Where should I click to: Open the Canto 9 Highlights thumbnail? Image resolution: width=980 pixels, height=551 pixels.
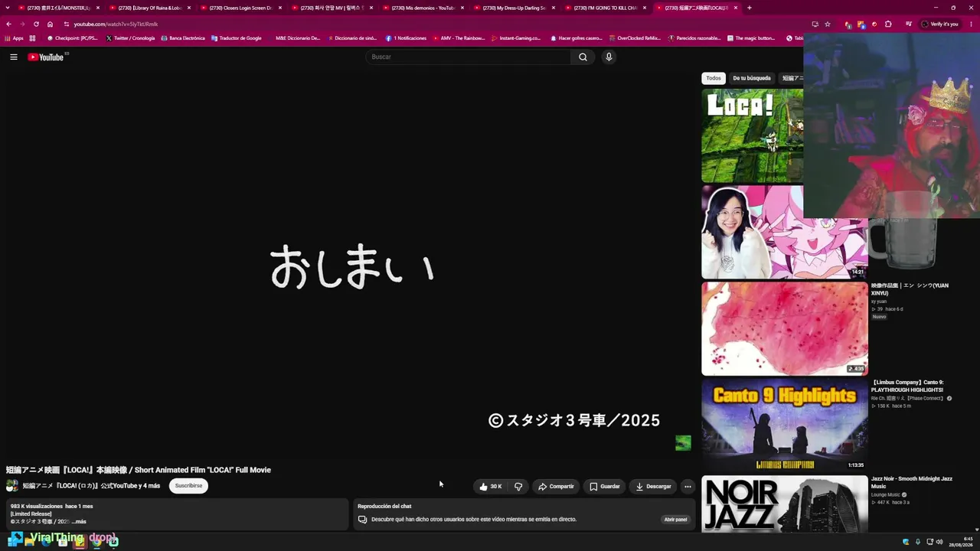pyautogui.click(x=785, y=425)
